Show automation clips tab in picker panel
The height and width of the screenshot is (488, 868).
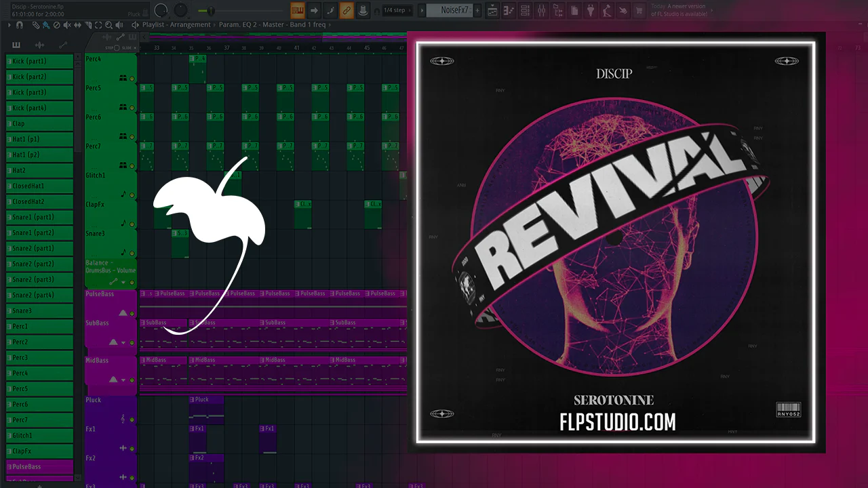pyautogui.click(x=62, y=45)
